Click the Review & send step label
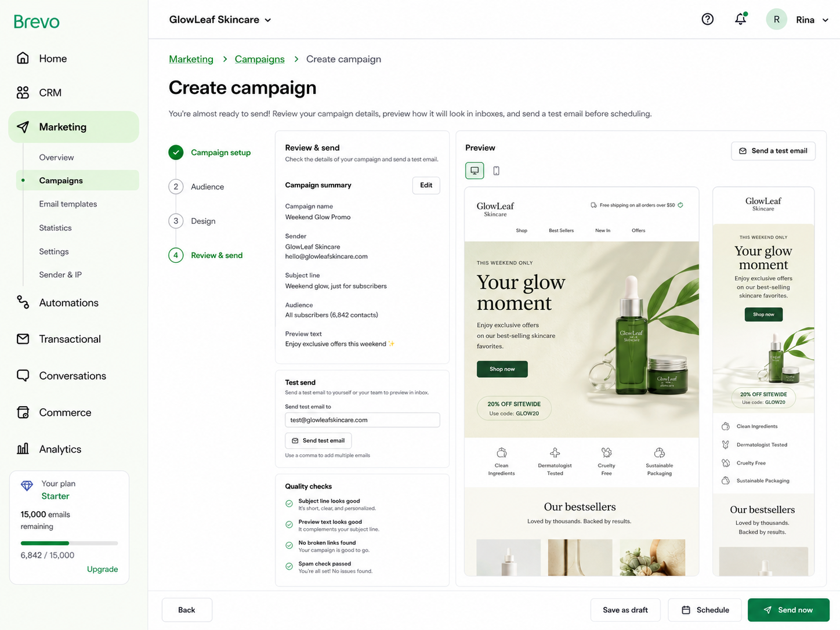Image resolution: width=840 pixels, height=630 pixels. click(217, 255)
